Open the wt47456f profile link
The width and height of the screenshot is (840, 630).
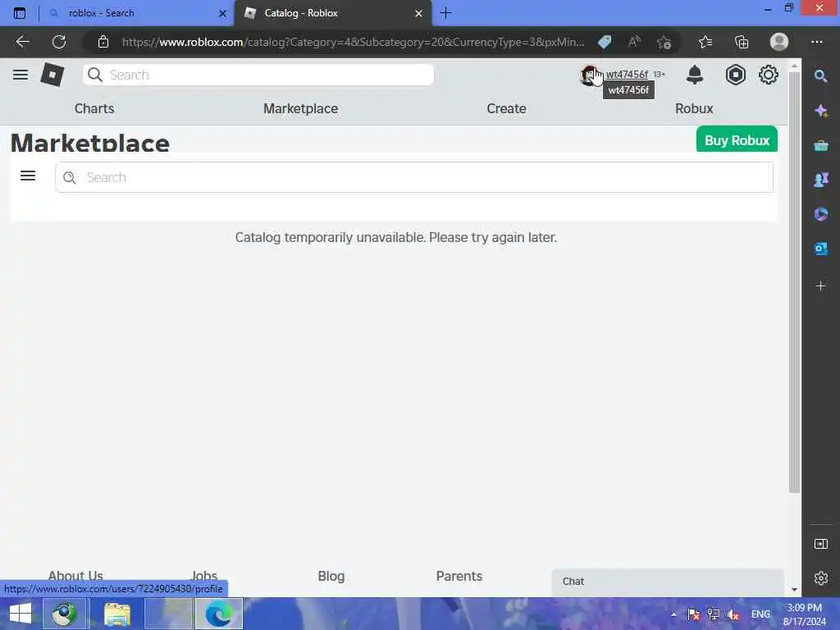(x=626, y=75)
